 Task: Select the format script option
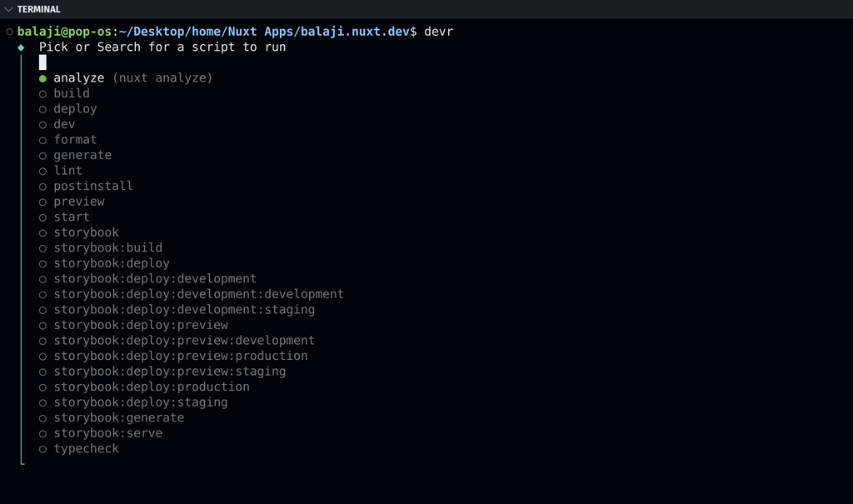point(75,140)
